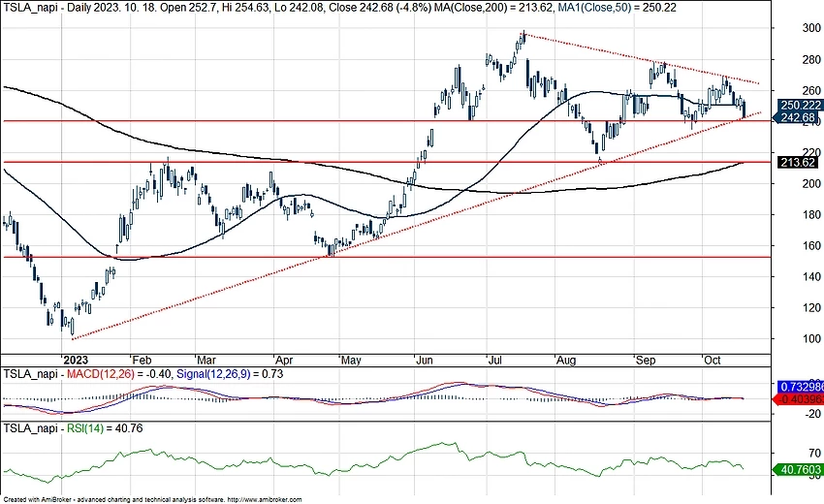
Task: Click the 'MA(Close,200) = 213.62' title text
Action: pos(491,8)
